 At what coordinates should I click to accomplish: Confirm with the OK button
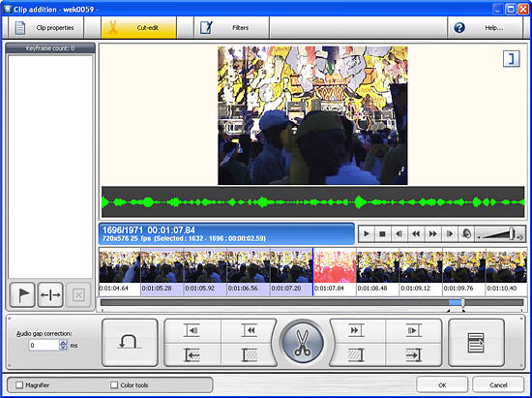[x=442, y=384]
